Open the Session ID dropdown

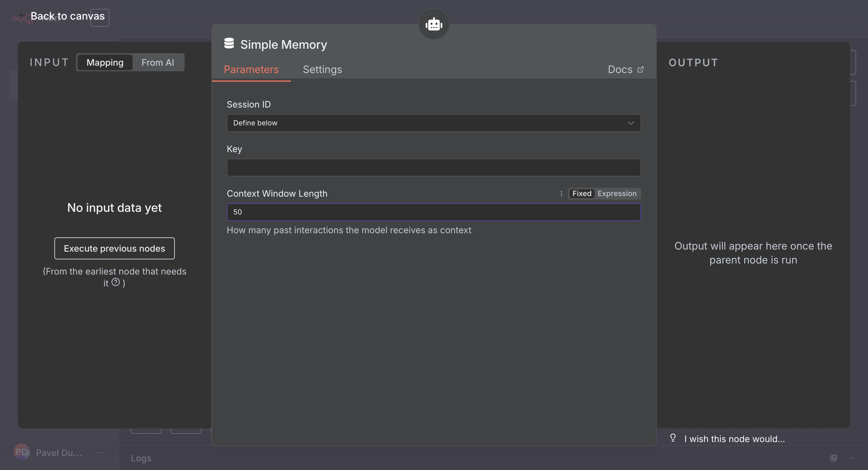[434, 123]
